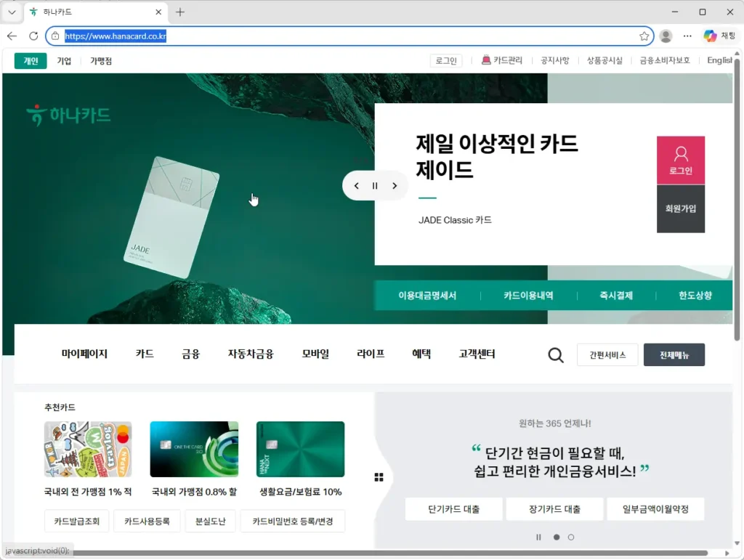Click the 회원가입 box

pyautogui.click(x=680, y=208)
